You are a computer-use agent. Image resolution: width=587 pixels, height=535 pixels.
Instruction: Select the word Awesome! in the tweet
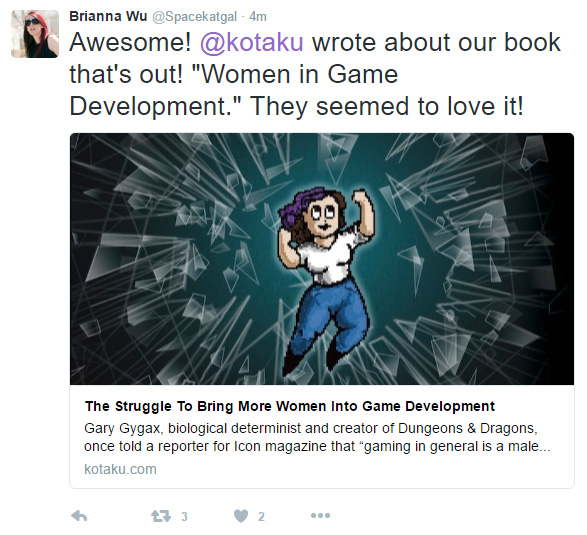tap(131, 42)
